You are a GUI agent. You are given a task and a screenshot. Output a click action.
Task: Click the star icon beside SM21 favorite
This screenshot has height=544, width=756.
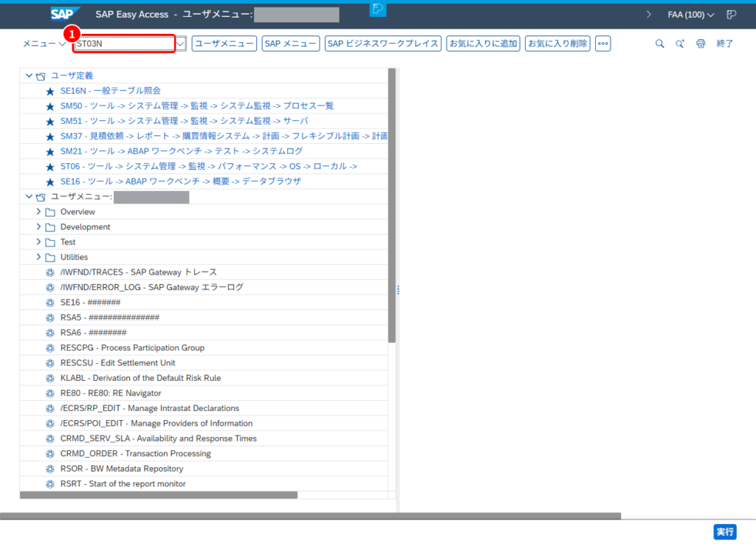(49, 152)
